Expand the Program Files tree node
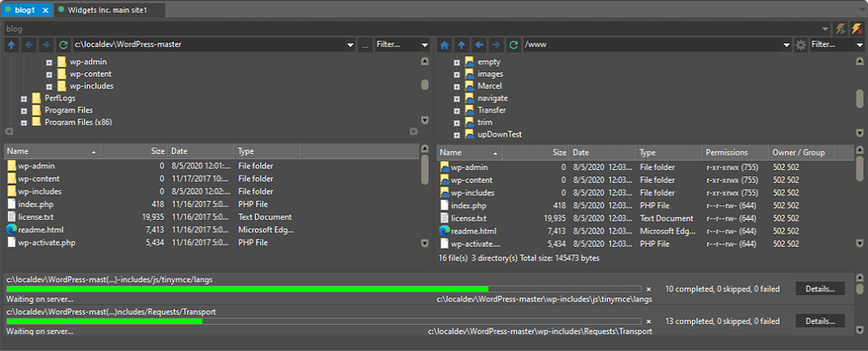The height and width of the screenshot is (351, 868). pos(24,110)
